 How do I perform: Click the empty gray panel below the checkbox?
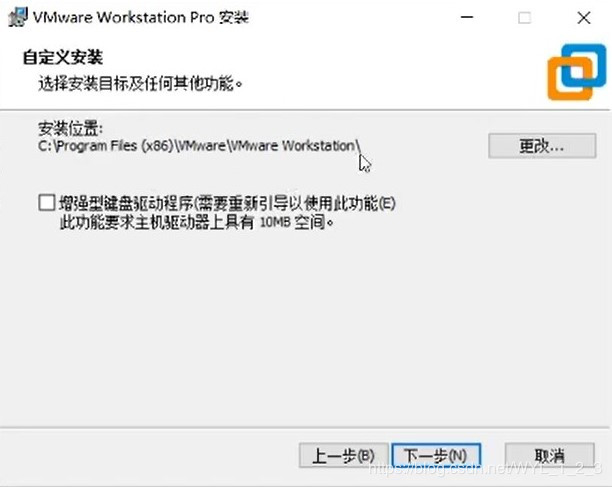click(306, 328)
